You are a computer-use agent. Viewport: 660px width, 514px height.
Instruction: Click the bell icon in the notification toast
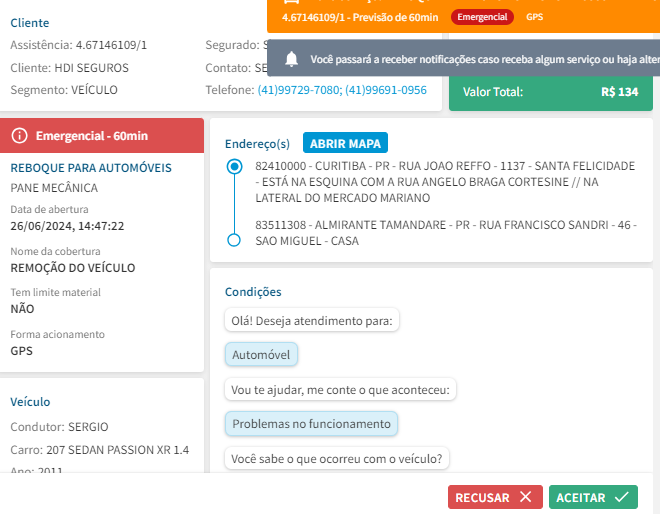click(292, 60)
